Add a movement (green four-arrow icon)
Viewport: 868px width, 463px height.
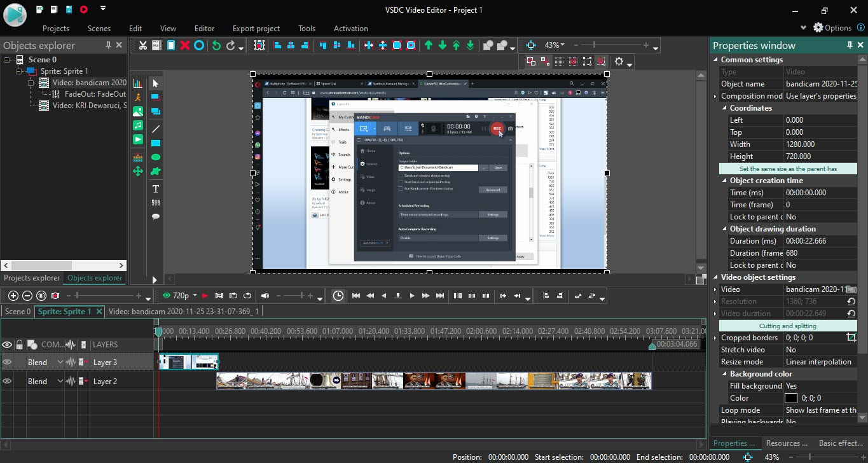click(x=137, y=171)
